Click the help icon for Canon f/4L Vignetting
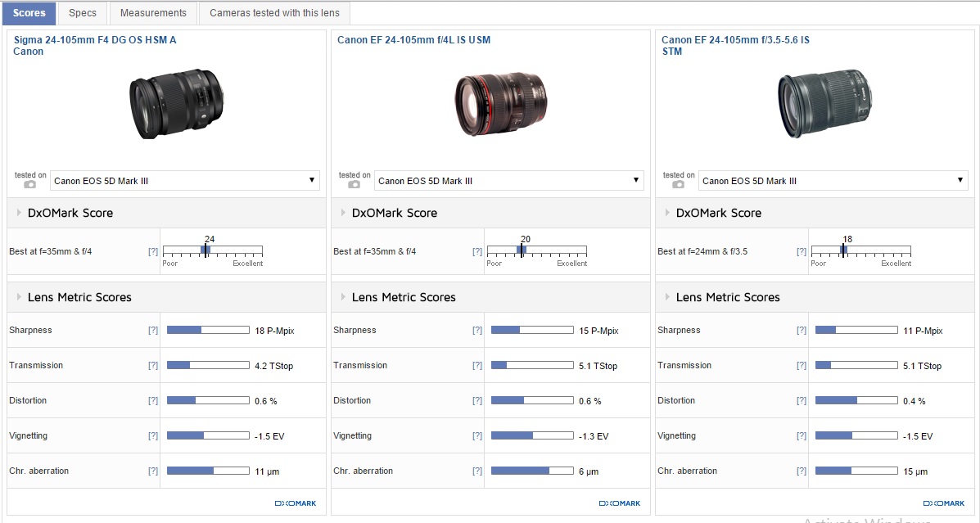 [x=477, y=436]
